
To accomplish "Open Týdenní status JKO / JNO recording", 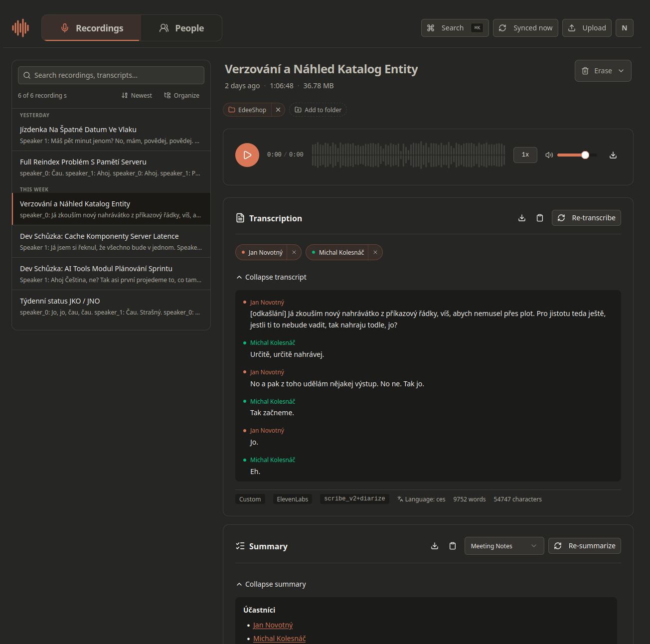I will [x=111, y=306].
